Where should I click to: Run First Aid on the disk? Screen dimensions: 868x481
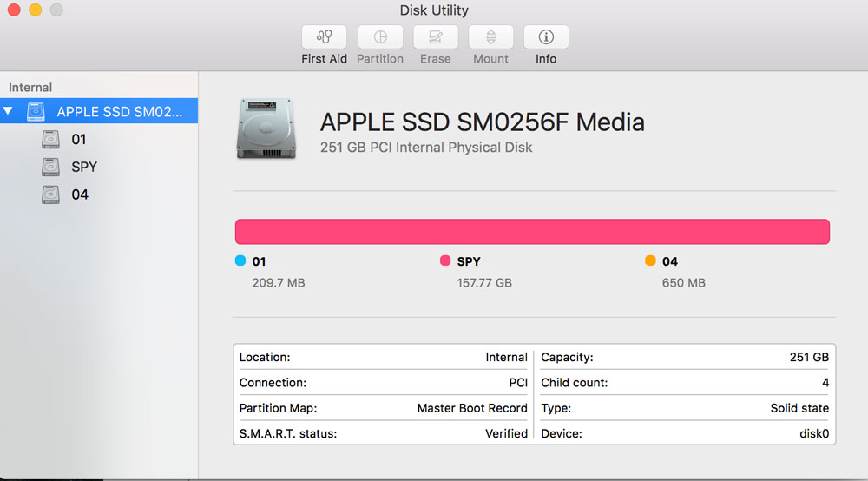coord(324,37)
